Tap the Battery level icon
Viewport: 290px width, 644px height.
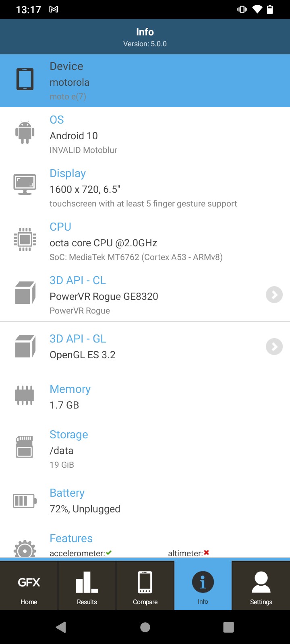(25, 501)
